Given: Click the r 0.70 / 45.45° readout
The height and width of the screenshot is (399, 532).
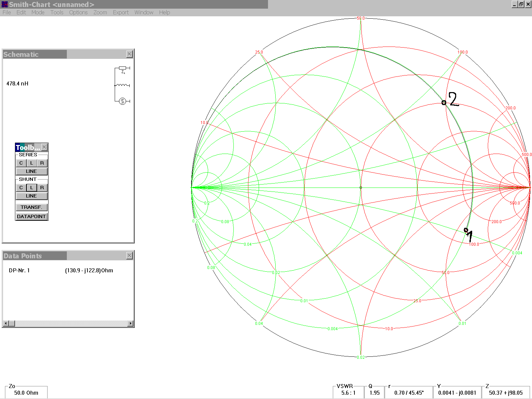Looking at the screenshot, I should coord(409,393).
